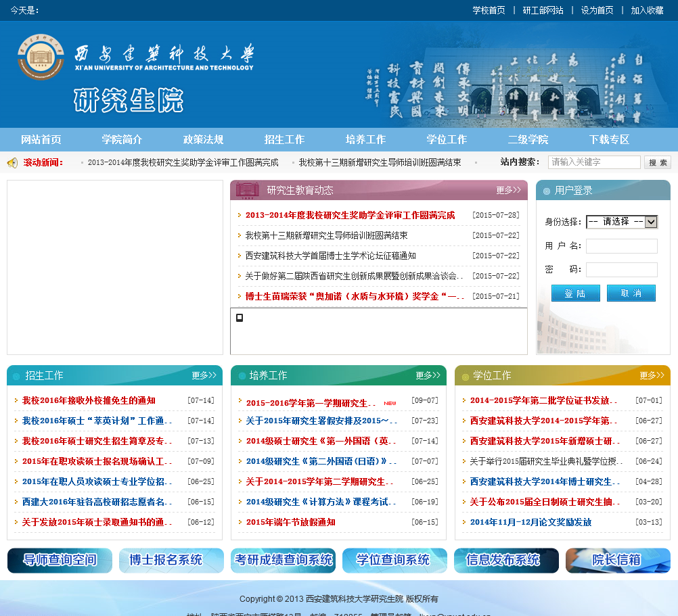Open 导师查询空间 banner
Image resolution: width=678 pixels, height=616 pixels.
(x=60, y=561)
